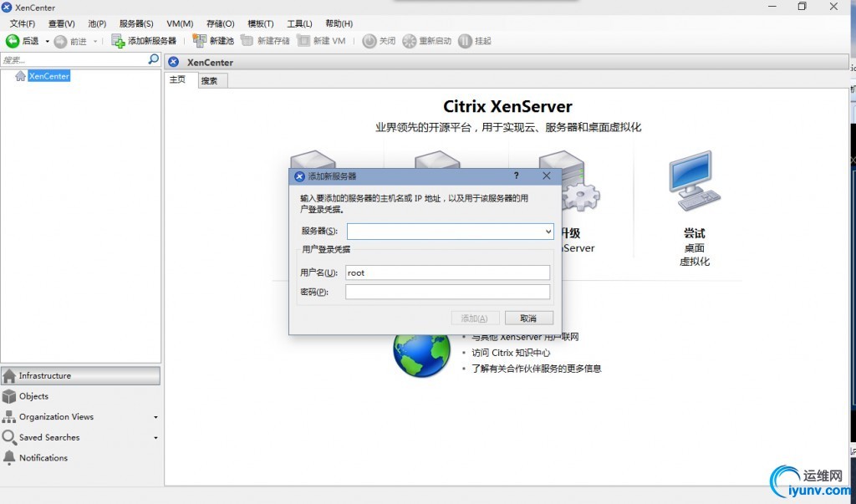This screenshot has height=504, width=856.
Task: Click the 尝试 桌面虚拟化 label
Action: click(695, 247)
